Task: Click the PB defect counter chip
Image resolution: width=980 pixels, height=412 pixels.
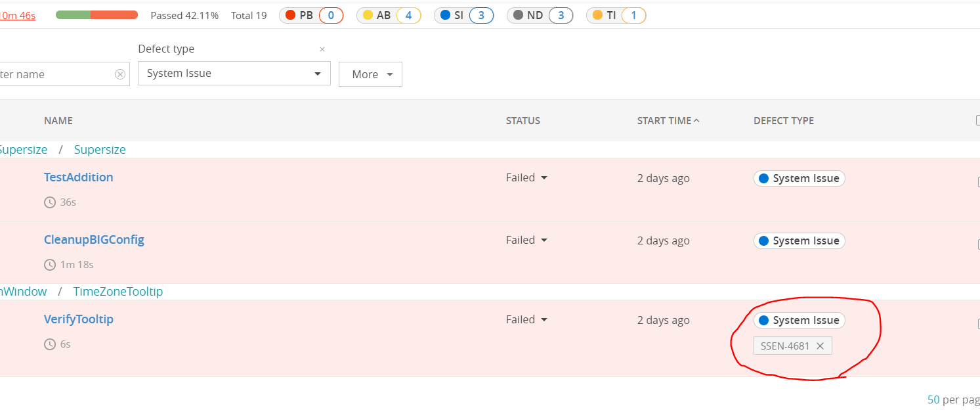Action: (311, 15)
